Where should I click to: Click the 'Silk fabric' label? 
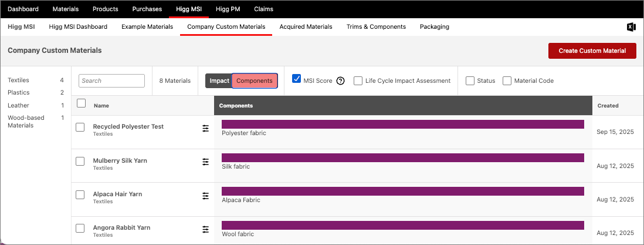(236, 167)
